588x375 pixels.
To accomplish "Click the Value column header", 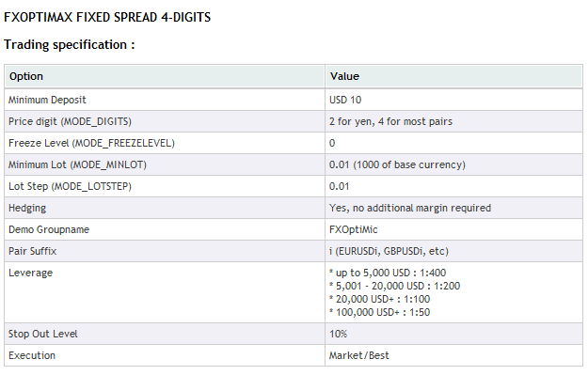I will point(344,76).
